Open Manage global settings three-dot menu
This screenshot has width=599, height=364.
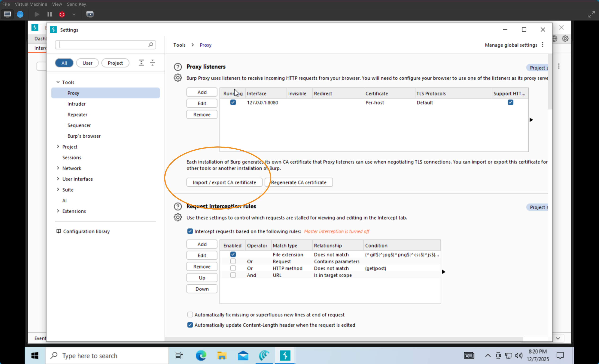[x=542, y=45]
